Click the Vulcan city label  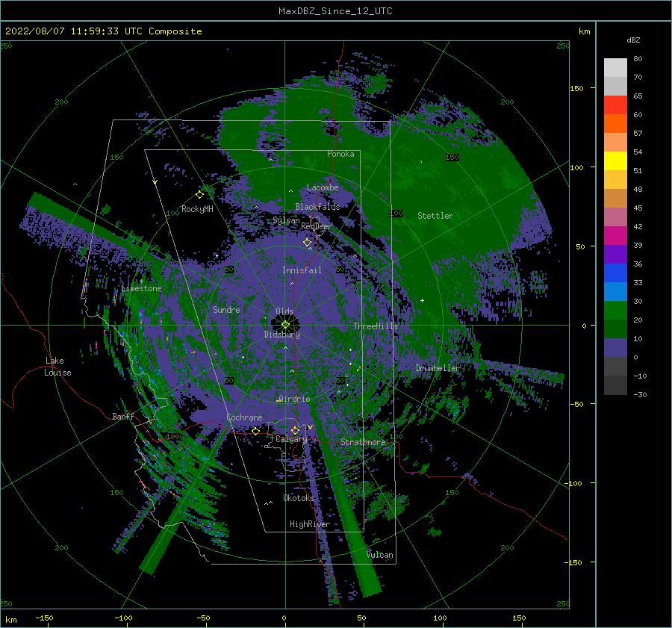379,555
